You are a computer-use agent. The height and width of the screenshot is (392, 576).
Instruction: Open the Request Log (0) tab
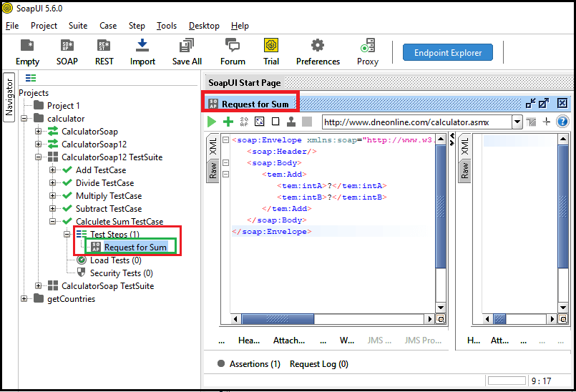point(319,364)
